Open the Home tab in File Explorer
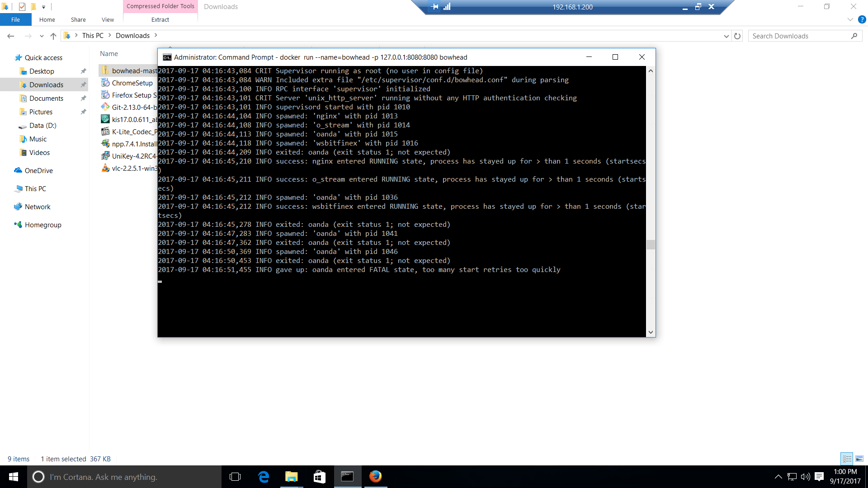868x488 pixels. 47,20
